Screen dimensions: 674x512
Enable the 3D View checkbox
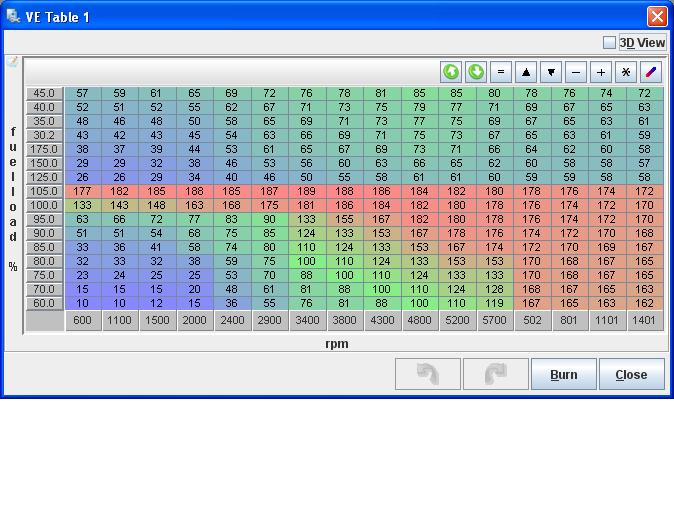(x=609, y=43)
